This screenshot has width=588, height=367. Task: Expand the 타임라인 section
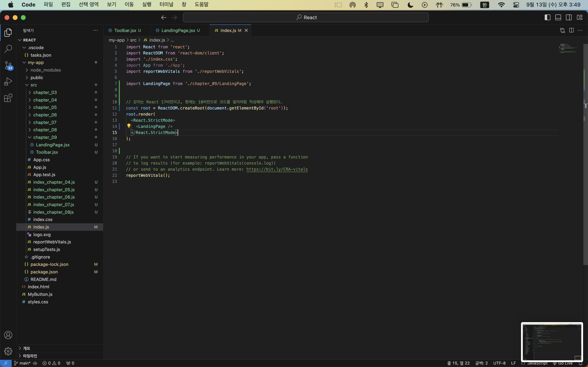click(30, 356)
